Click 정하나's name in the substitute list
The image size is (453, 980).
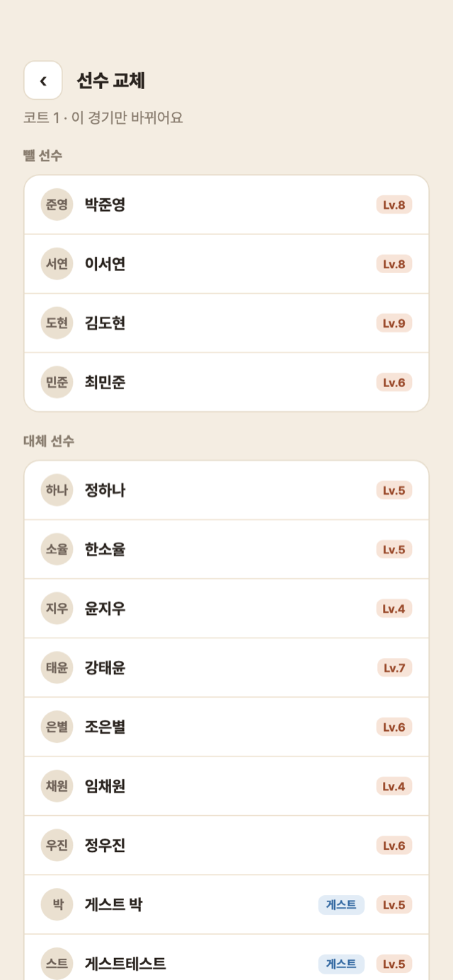(105, 490)
